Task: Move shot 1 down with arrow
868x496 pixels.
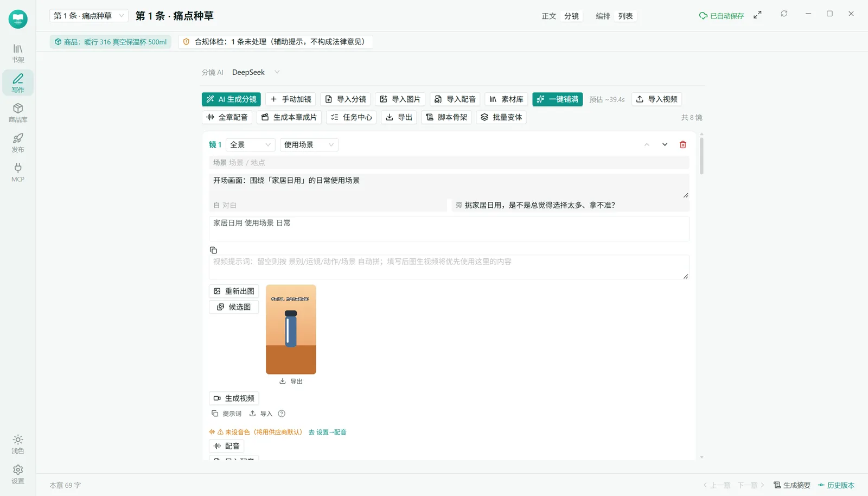Action: point(665,144)
